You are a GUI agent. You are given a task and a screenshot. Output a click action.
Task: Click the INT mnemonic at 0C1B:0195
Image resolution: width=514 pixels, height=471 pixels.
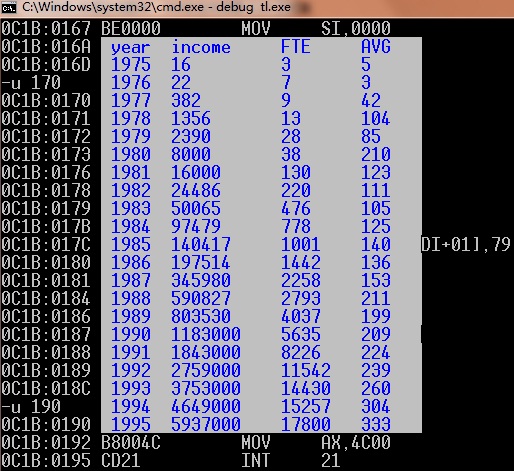[256, 460]
